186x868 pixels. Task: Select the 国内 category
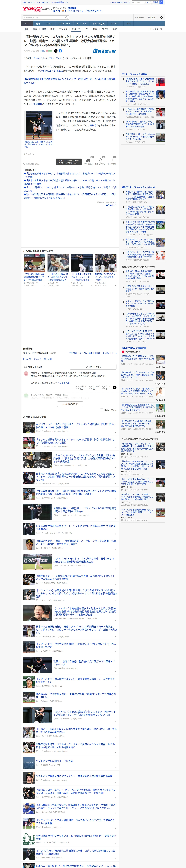tap(35, 29)
